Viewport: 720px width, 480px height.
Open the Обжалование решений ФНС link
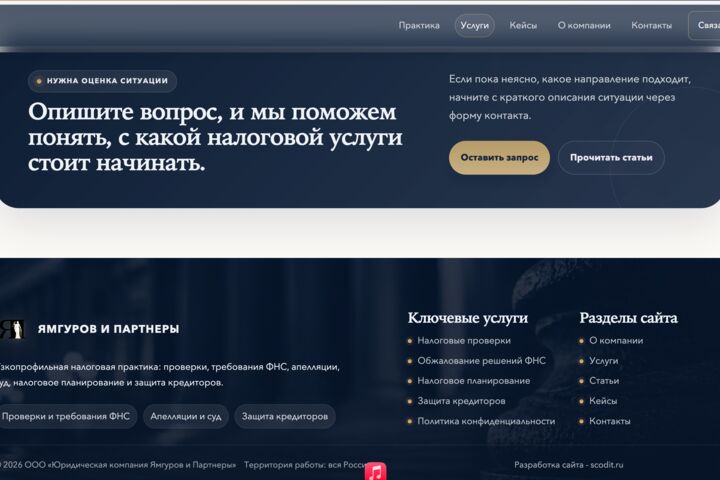(x=481, y=361)
